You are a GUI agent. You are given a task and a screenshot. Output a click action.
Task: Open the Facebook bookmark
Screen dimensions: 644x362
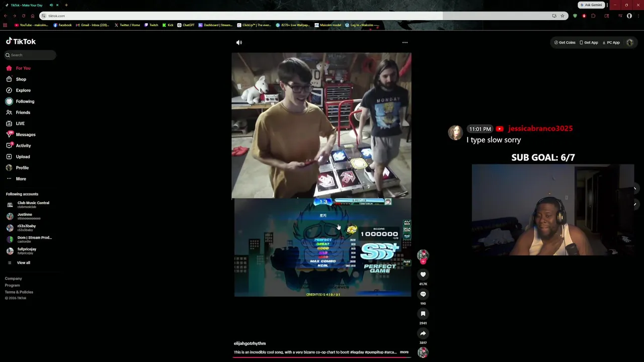(x=62, y=25)
